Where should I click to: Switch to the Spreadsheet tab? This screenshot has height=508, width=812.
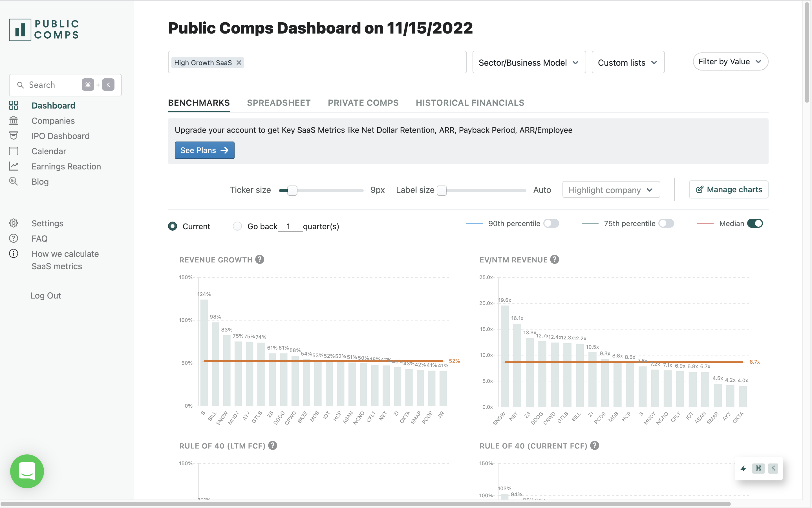pyautogui.click(x=279, y=103)
